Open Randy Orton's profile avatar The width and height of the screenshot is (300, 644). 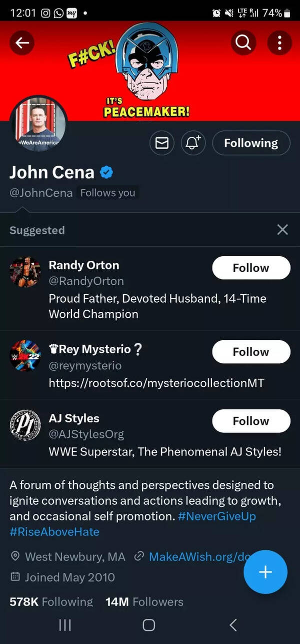pyautogui.click(x=25, y=272)
